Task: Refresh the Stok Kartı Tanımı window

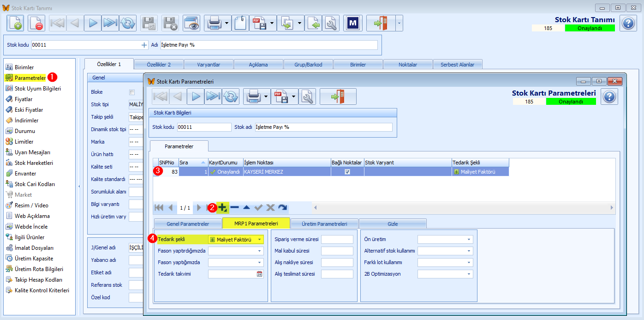Action: point(128,23)
